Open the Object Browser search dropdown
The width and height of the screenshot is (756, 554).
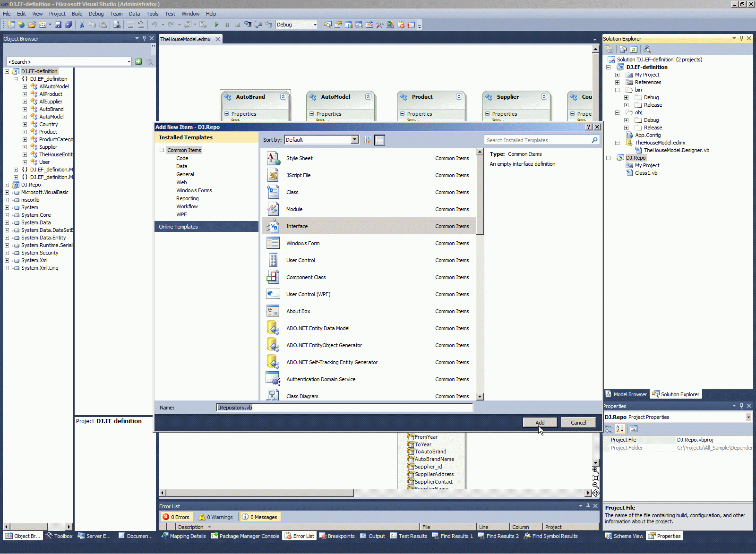129,62
